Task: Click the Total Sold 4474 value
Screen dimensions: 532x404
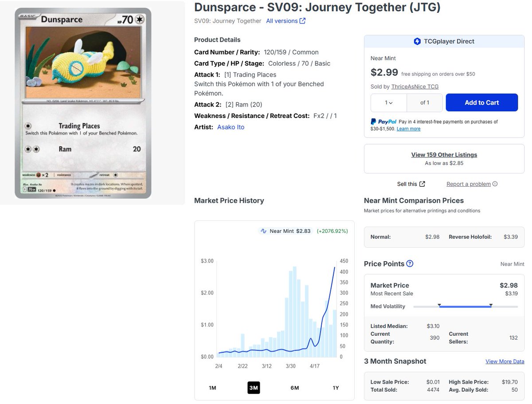Action: tap(432, 390)
